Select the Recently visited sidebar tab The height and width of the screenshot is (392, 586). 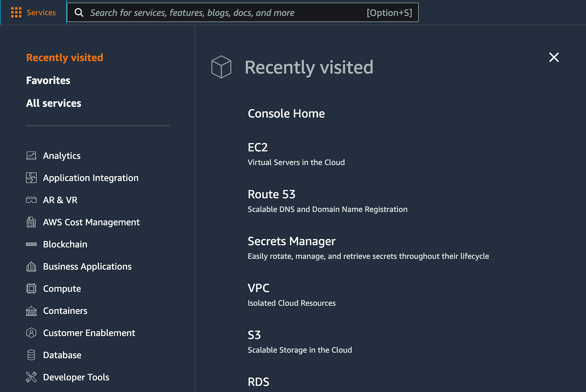point(65,57)
